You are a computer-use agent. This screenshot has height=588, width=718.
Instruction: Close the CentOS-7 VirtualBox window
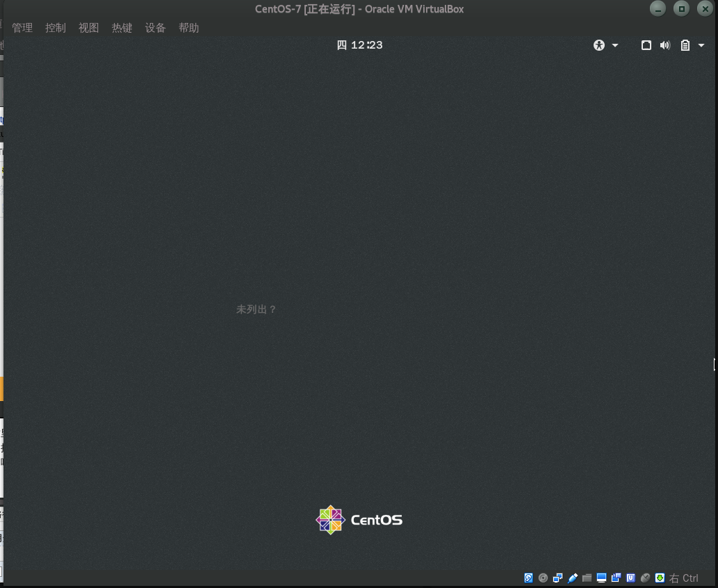[x=705, y=9]
